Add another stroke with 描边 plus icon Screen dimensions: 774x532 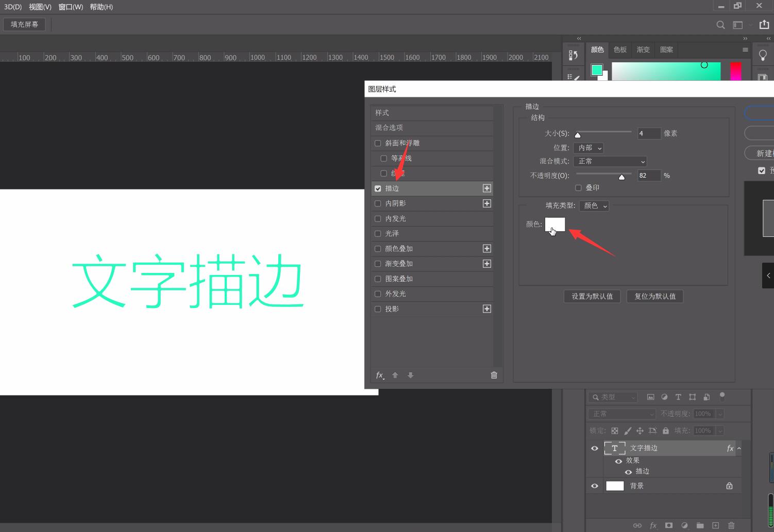486,188
